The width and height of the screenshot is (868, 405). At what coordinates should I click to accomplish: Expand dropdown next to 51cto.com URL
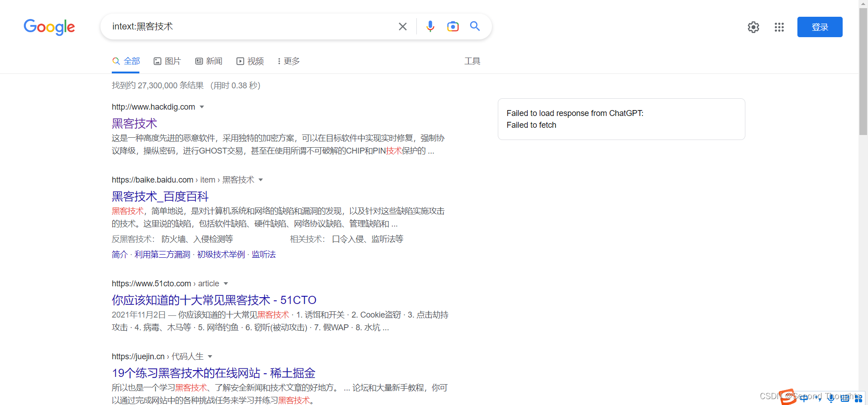(226, 284)
